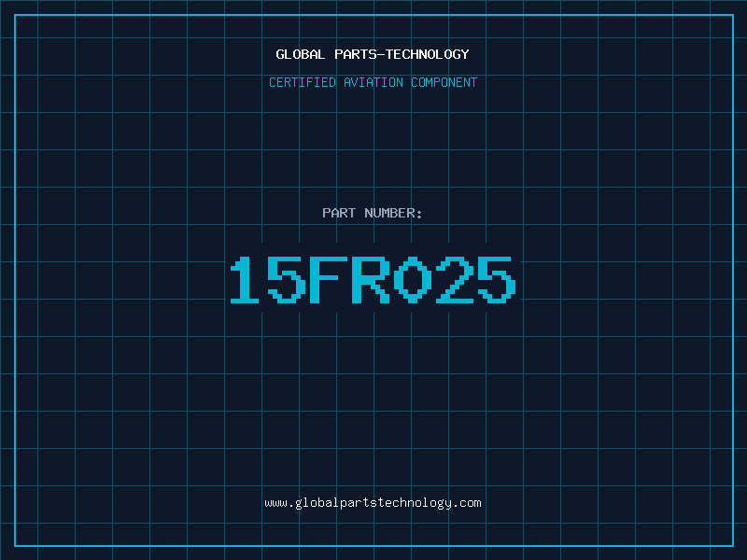Click the word "CERTIFIED" in the subtitle
The width and height of the screenshot is (747, 560).
pyautogui.click(x=302, y=82)
